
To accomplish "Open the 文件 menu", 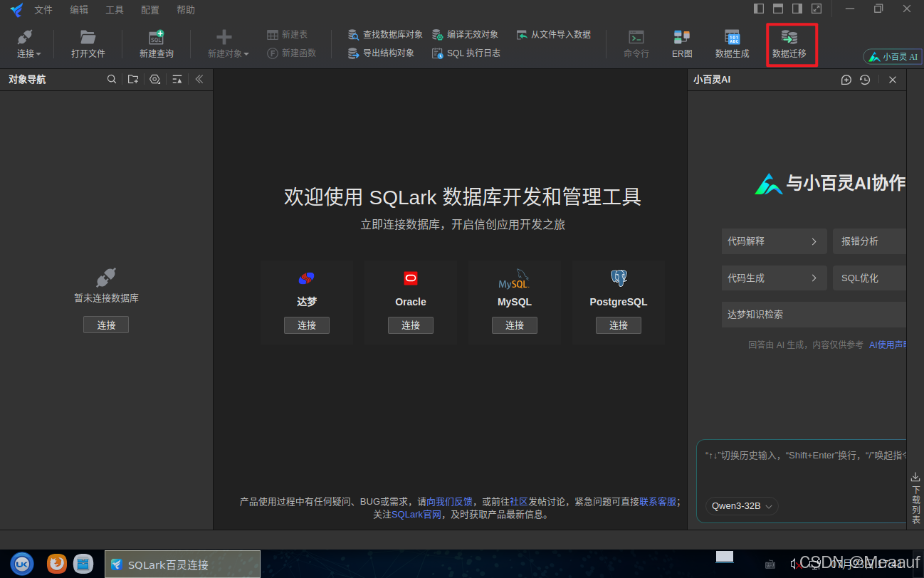I will [43, 10].
